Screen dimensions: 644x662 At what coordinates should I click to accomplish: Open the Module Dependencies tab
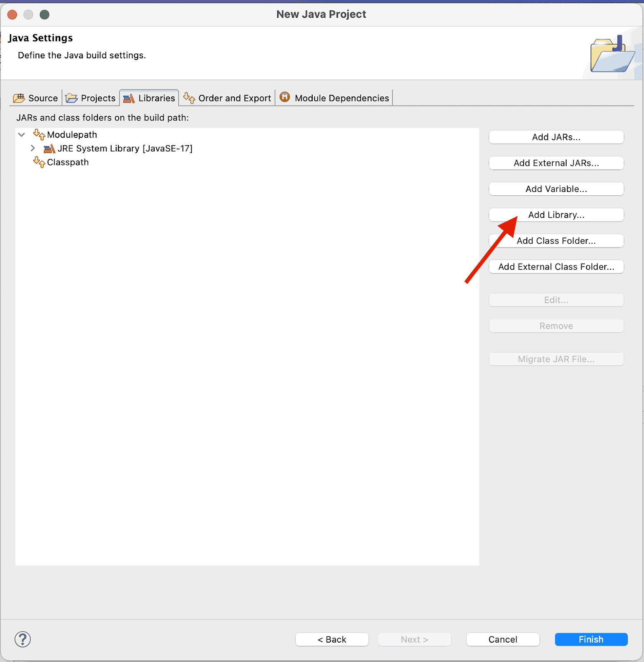coord(334,98)
